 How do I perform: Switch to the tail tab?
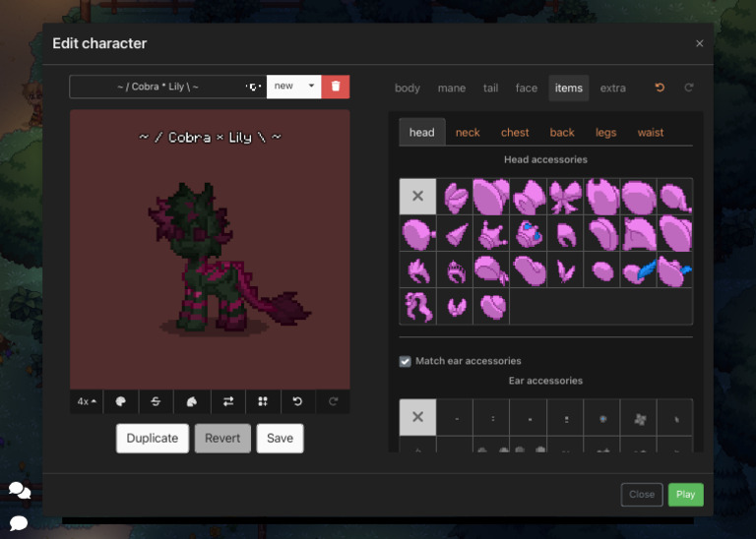pyautogui.click(x=491, y=89)
